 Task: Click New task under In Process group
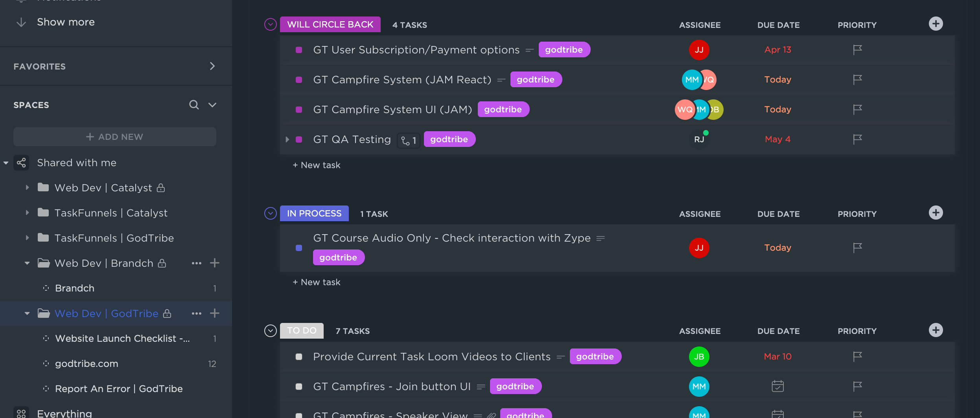[317, 282]
